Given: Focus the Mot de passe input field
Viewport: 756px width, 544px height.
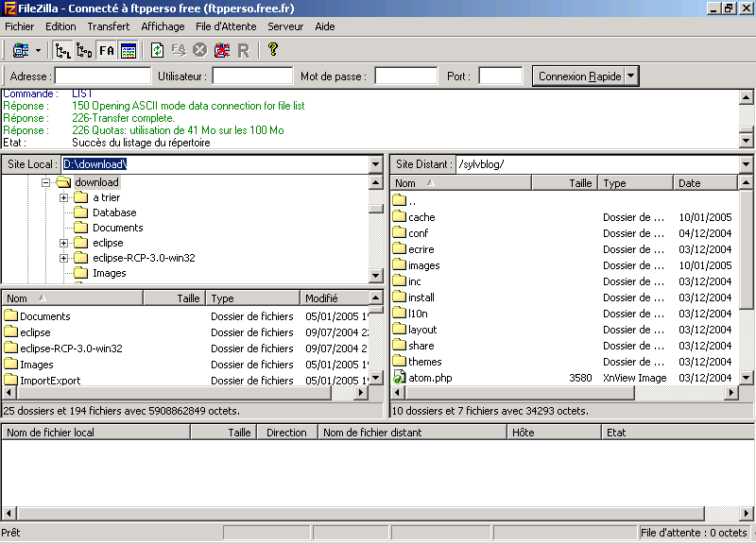Looking at the screenshot, I should [x=406, y=76].
